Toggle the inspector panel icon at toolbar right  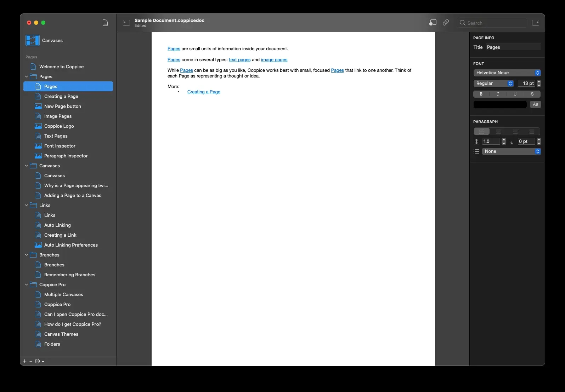click(536, 23)
